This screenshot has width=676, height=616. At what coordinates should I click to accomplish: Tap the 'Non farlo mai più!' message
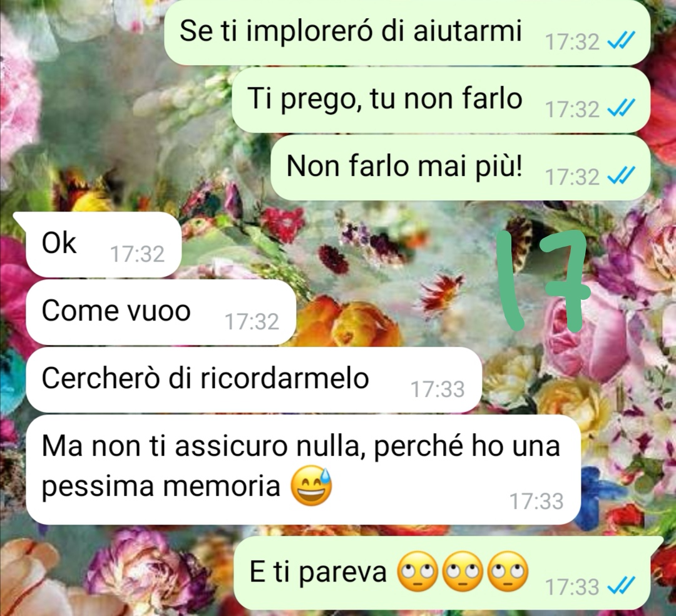coord(460,167)
